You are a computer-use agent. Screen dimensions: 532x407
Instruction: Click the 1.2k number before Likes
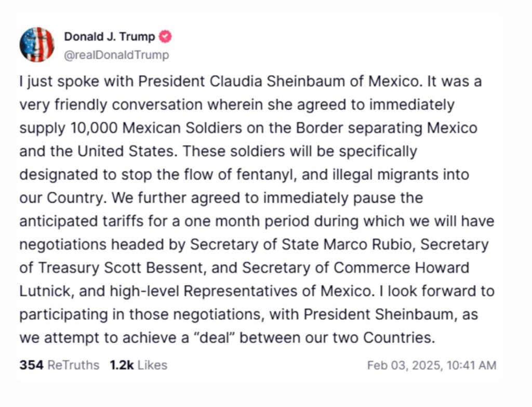pyautogui.click(x=121, y=365)
